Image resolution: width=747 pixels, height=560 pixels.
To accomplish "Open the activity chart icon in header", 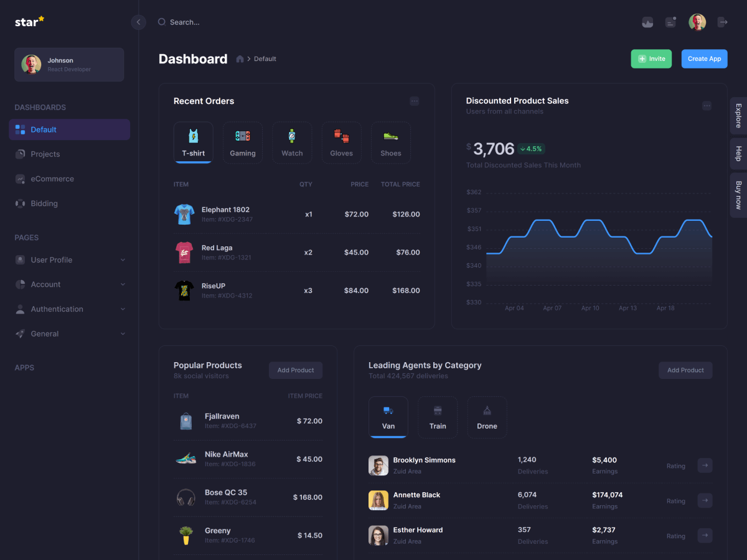I will pyautogui.click(x=647, y=22).
